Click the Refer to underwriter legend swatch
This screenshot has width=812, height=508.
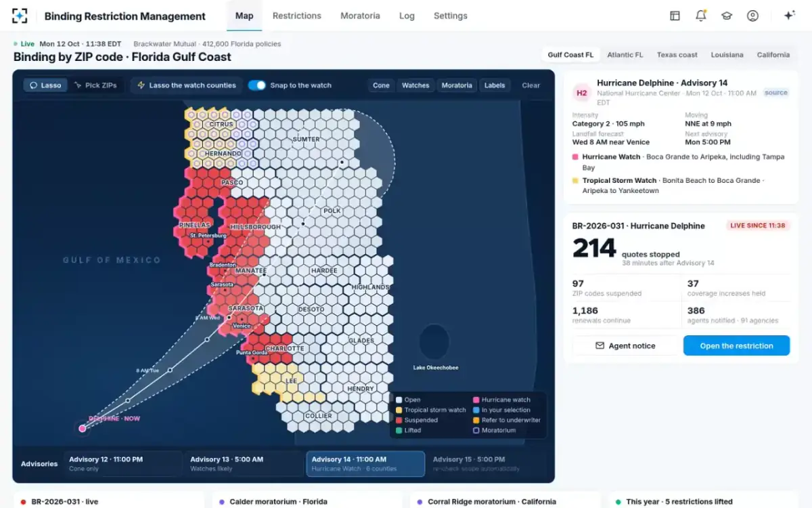click(476, 420)
